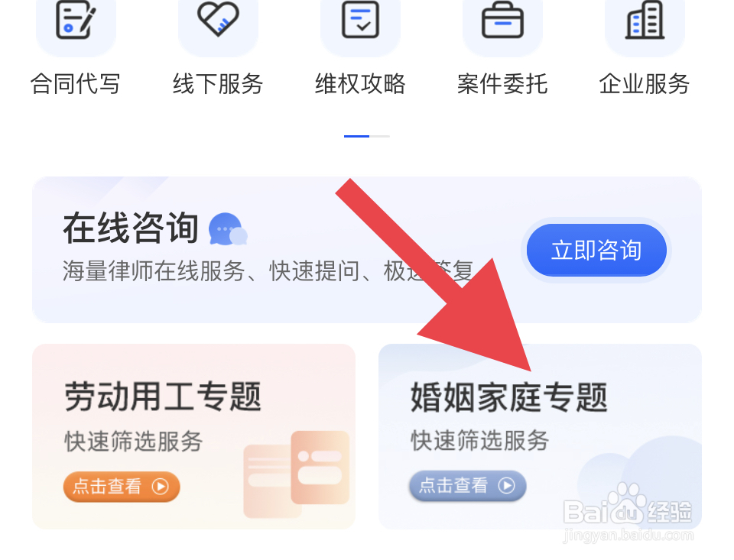Open the 婚姻家庭专题 card title
This screenshot has height=560, width=734.
click(x=509, y=397)
